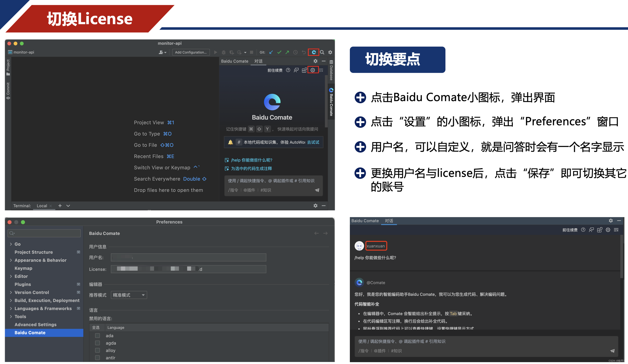
Task: Click the settings gear icon in Preferences panel
Action: click(313, 70)
